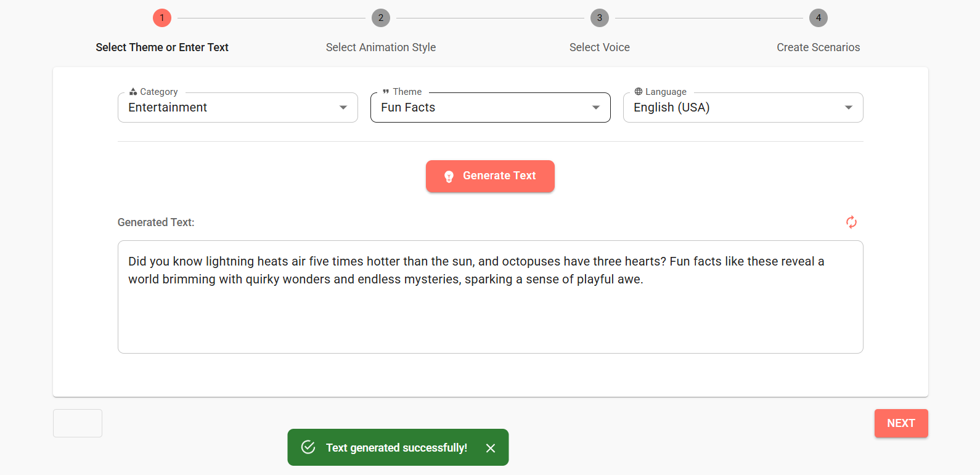Dismiss the success notification with X
This screenshot has height=475, width=980.
point(491,448)
